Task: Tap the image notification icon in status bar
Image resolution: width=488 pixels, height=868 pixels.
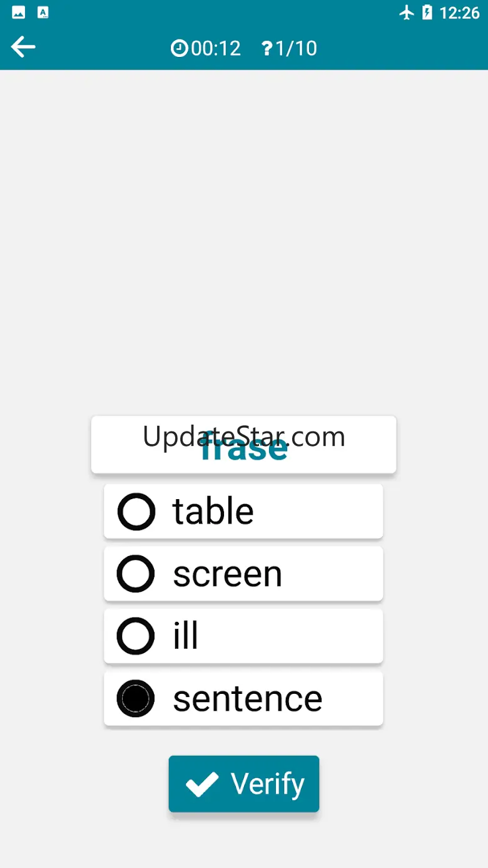Action: point(19,13)
